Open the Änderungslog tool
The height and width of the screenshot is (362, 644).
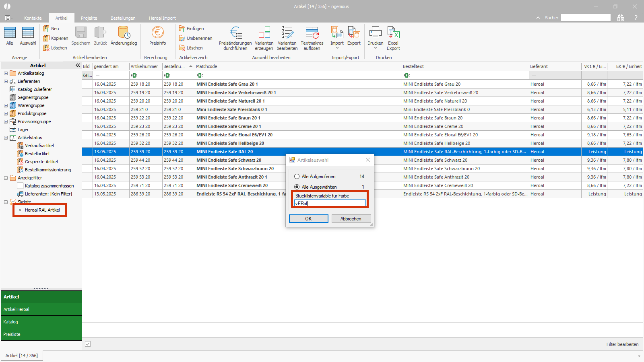click(124, 33)
